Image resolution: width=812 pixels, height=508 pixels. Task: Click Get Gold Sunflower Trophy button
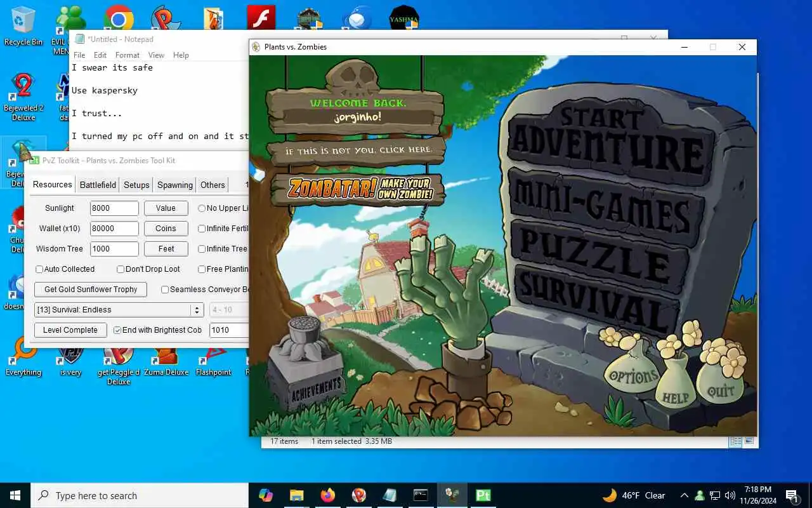91,290
